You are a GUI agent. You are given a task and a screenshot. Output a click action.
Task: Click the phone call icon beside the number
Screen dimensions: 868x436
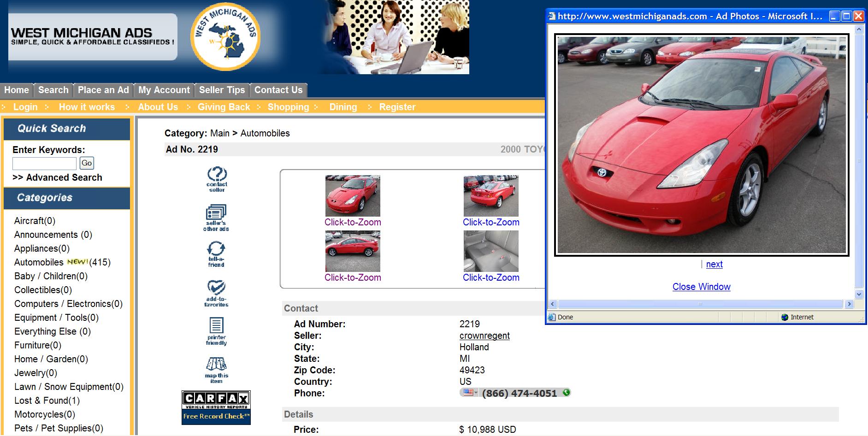pos(567,393)
